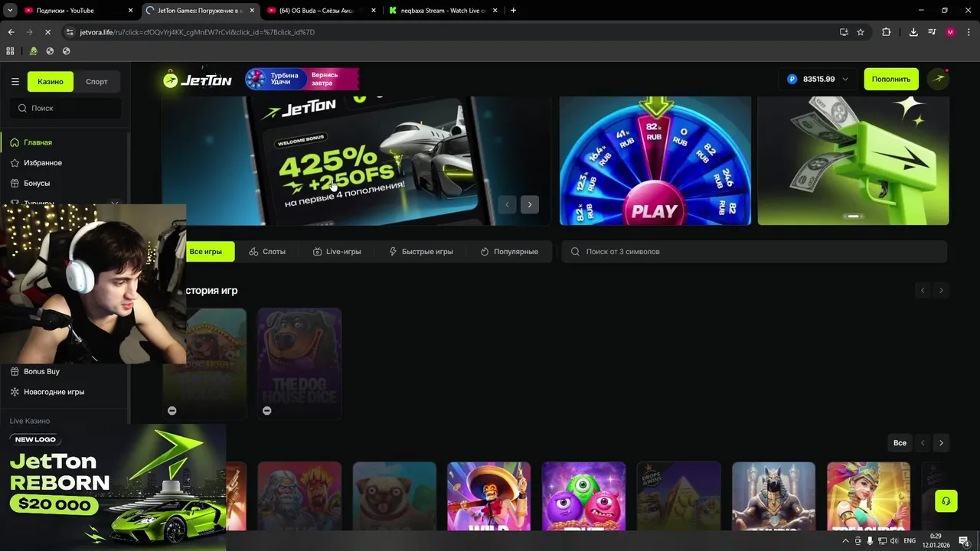980x551 pixels.
Task: Click the taskbar microphone icon
Action: (x=870, y=541)
